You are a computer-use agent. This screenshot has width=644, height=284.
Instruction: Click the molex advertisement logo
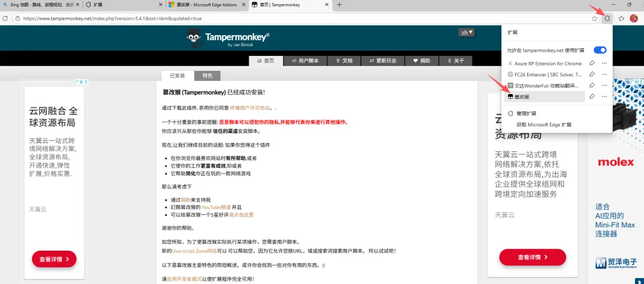click(x=616, y=163)
